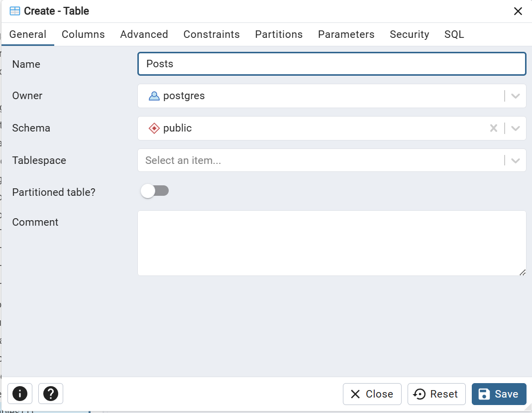This screenshot has height=413, width=532.
Task: Save the new table
Action: tap(499, 394)
